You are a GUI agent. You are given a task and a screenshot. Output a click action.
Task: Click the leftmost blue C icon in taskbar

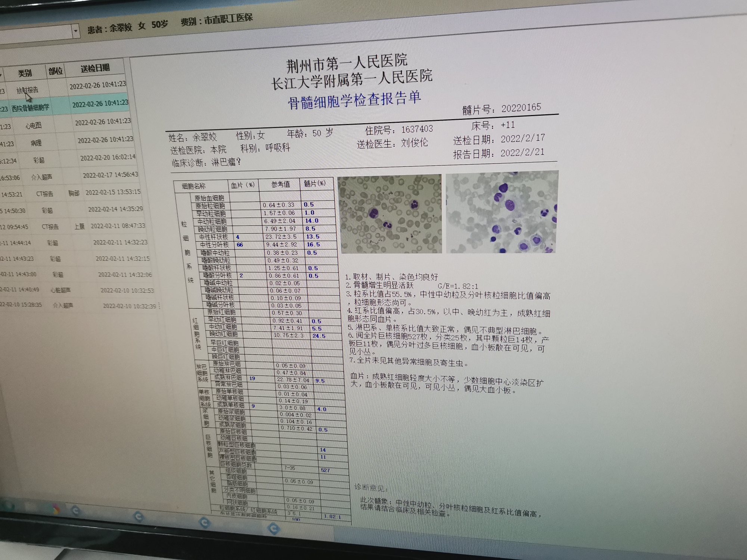point(76,510)
